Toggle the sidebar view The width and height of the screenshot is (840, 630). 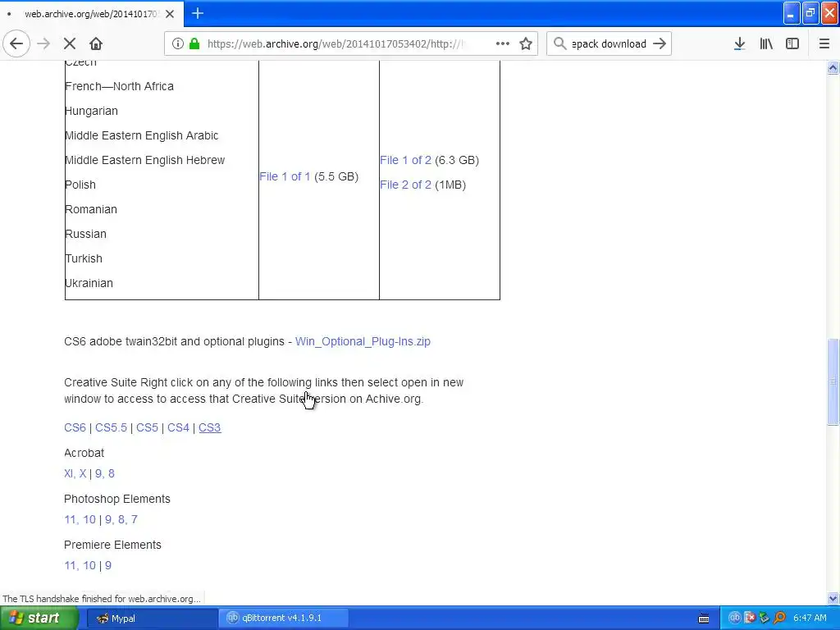(792, 44)
